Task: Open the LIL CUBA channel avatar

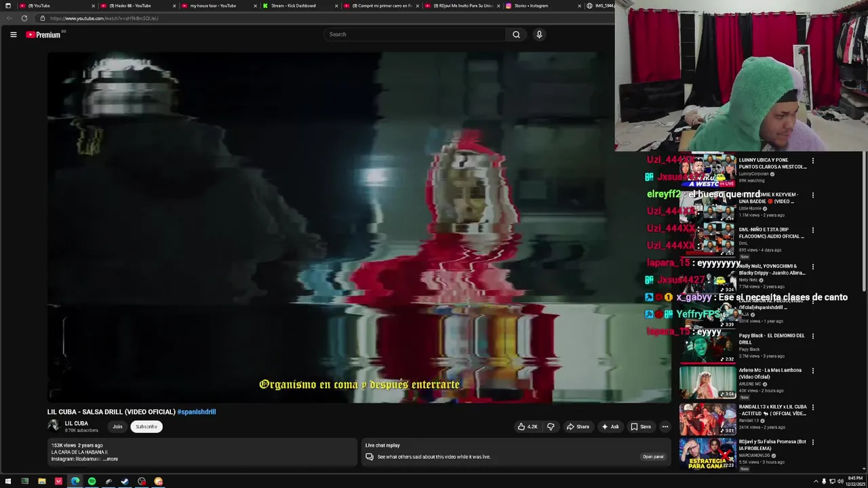Action: [x=54, y=426]
